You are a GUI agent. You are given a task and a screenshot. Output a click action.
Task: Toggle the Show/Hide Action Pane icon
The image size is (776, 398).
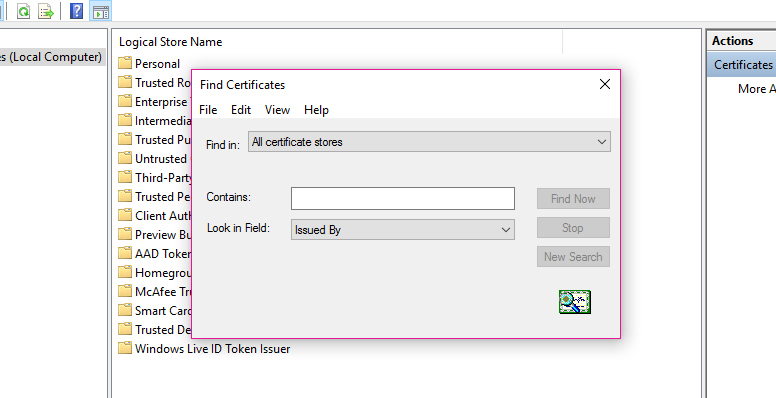101,11
